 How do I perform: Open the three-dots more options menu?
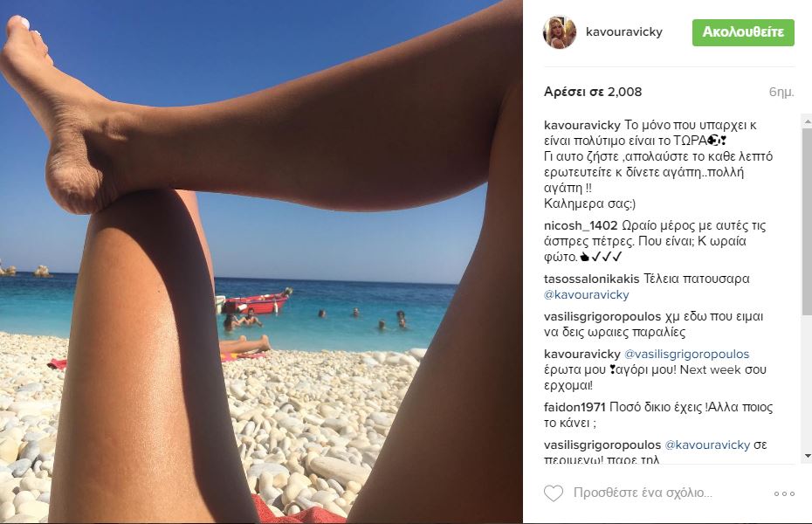point(784,493)
